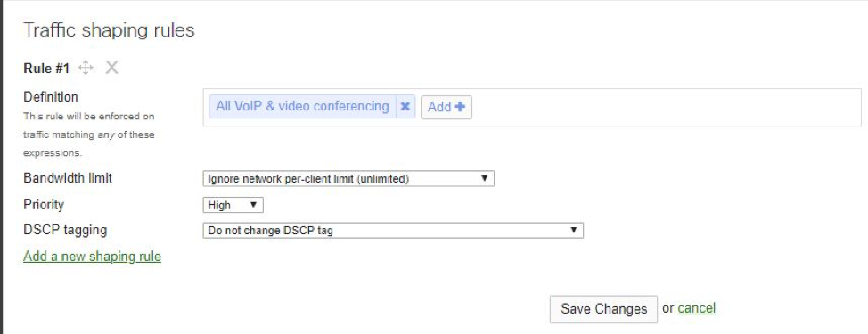Click the cancel link

click(696, 308)
